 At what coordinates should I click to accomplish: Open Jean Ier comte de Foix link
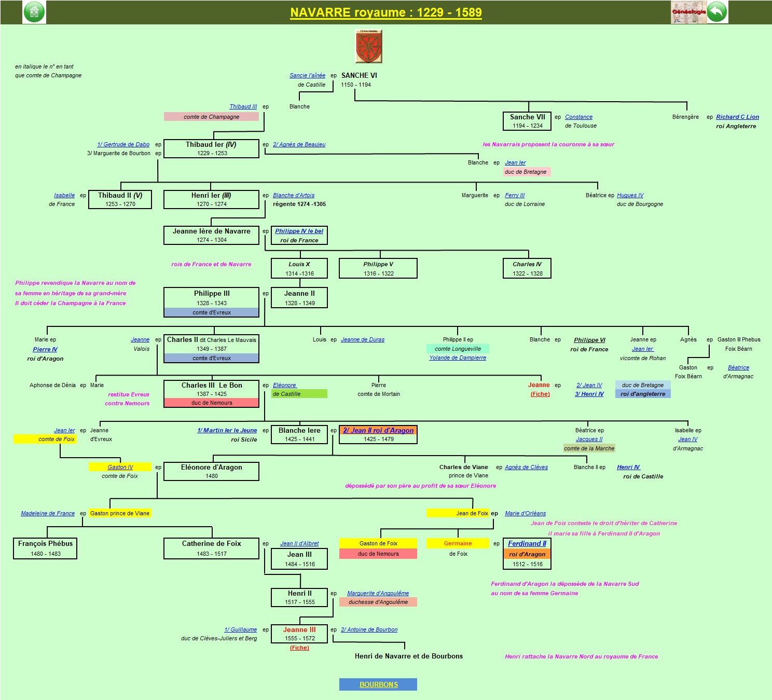(64, 430)
